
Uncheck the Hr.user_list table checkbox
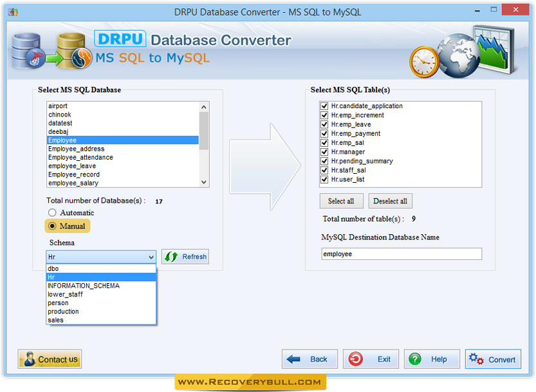[324, 180]
